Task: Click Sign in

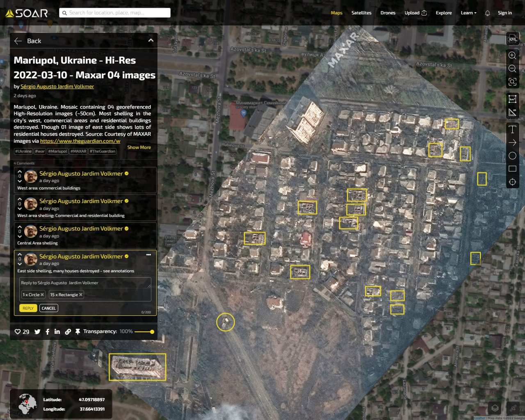Action: point(505,13)
